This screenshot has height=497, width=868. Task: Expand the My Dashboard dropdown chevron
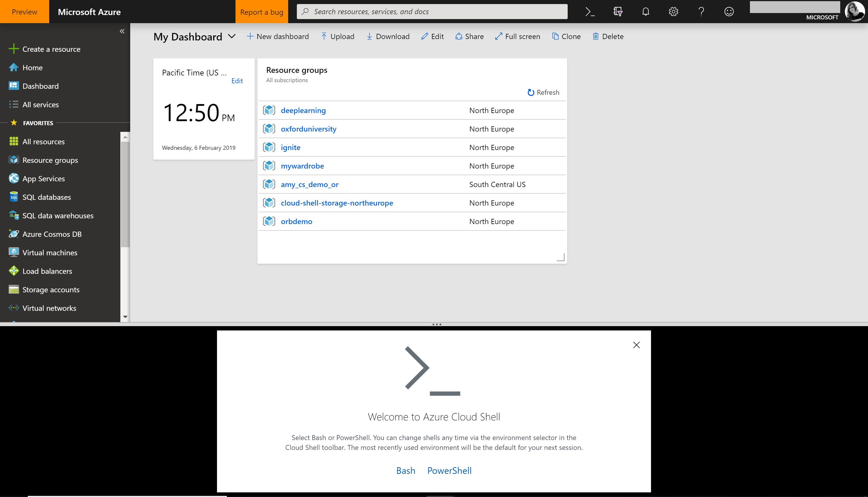point(231,36)
